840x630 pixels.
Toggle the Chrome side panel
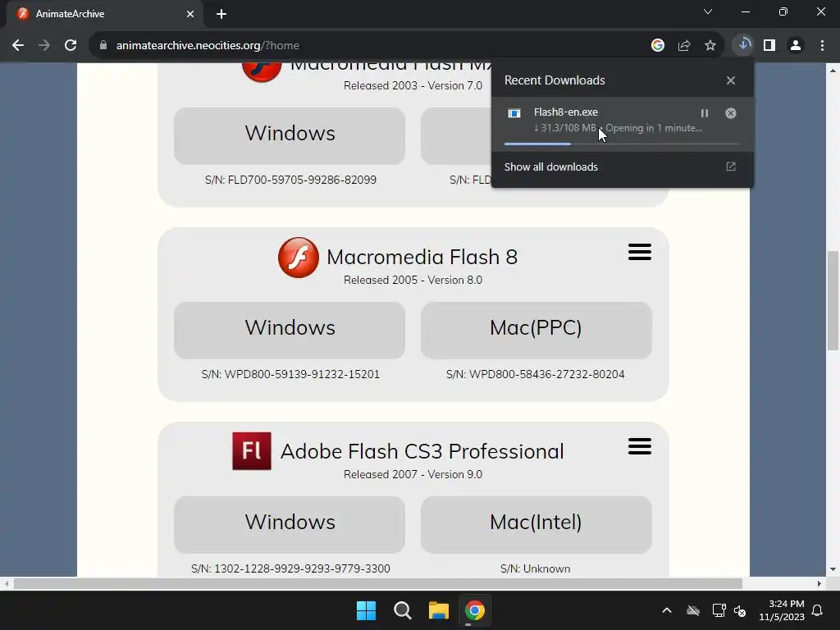click(x=769, y=46)
